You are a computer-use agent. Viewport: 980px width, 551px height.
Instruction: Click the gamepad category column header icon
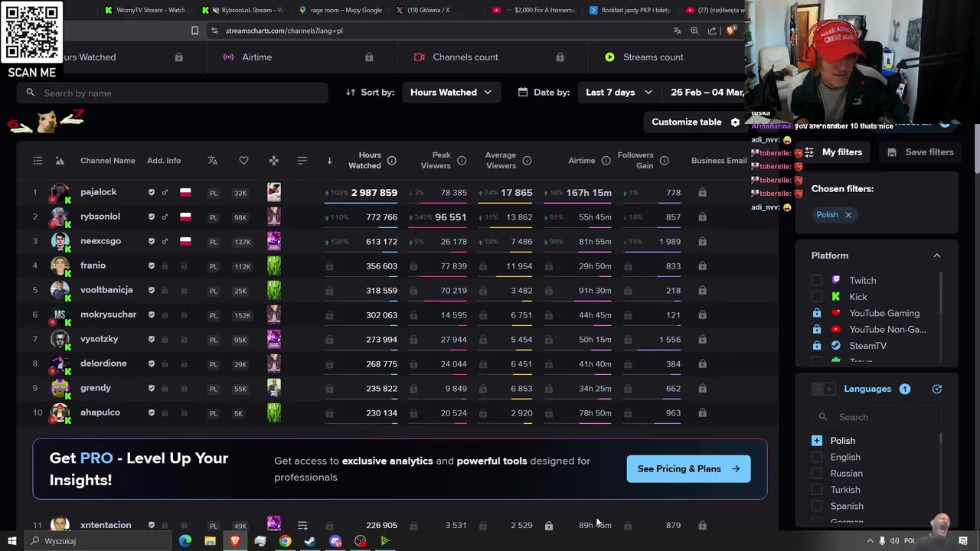(273, 161)
